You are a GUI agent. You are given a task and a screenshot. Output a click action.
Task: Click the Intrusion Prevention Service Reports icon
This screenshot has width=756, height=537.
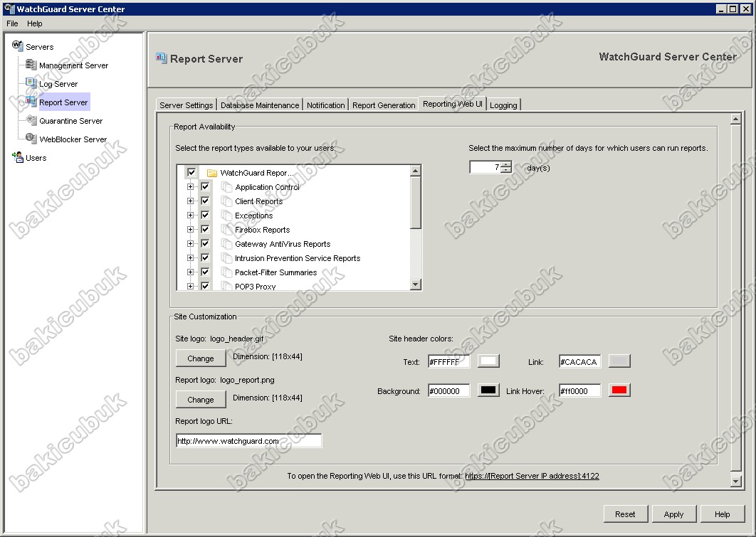(x=226, y=258)
